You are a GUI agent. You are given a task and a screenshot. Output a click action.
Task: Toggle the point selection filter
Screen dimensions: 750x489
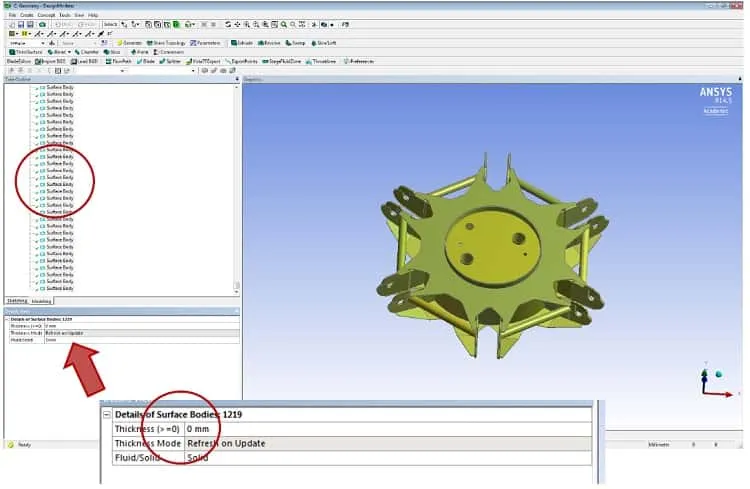[148, 24]
